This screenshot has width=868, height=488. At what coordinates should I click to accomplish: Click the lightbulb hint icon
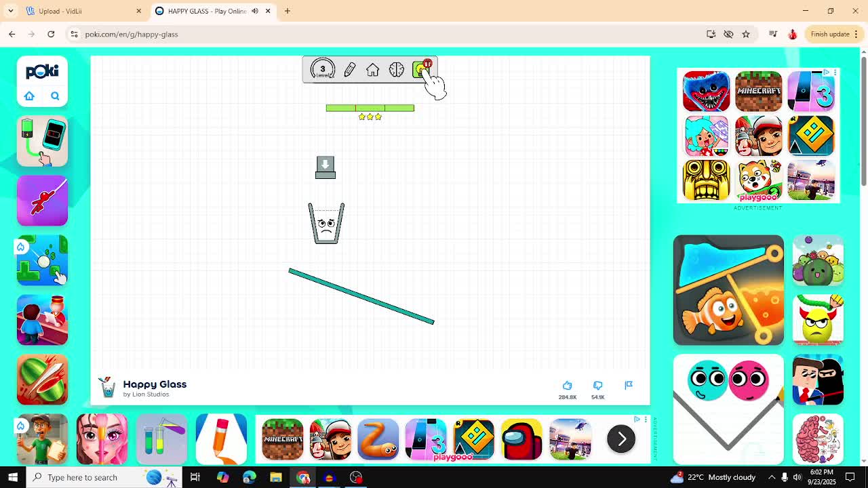tap(421, 70)
